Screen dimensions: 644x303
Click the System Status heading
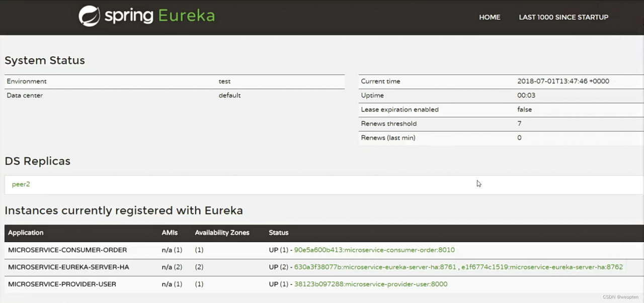click(x=45, y=60)
